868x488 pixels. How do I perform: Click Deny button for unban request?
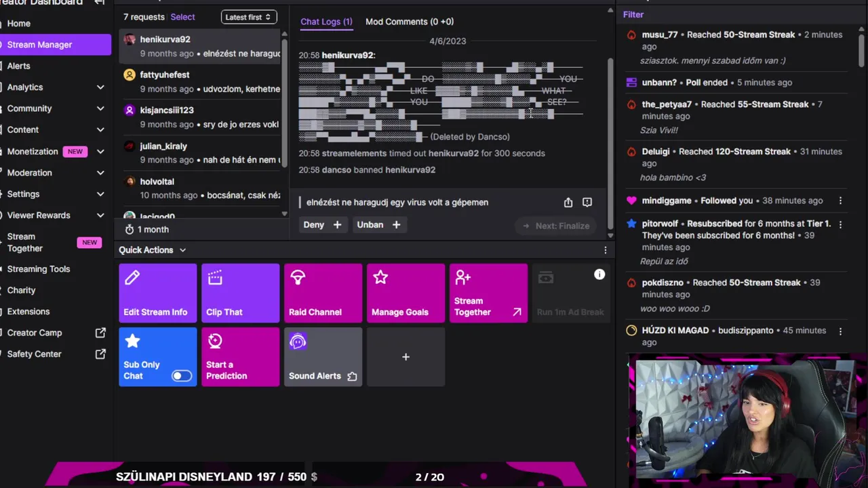322,225
